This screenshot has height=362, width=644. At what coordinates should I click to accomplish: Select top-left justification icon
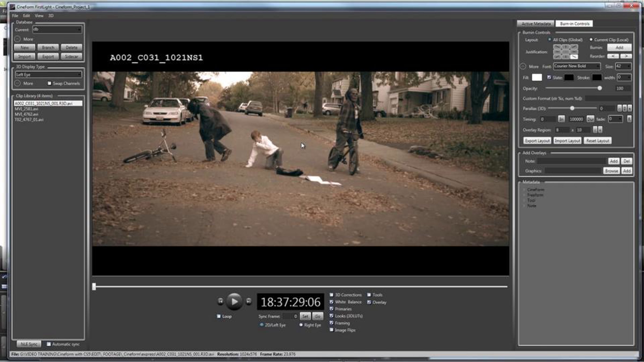(x=557, y=47)
